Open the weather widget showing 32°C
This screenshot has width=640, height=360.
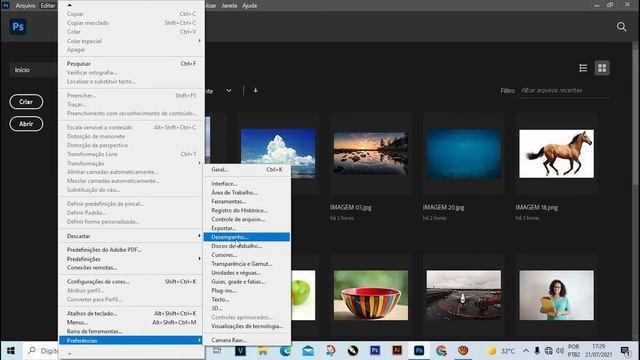[x=502, y=351]
